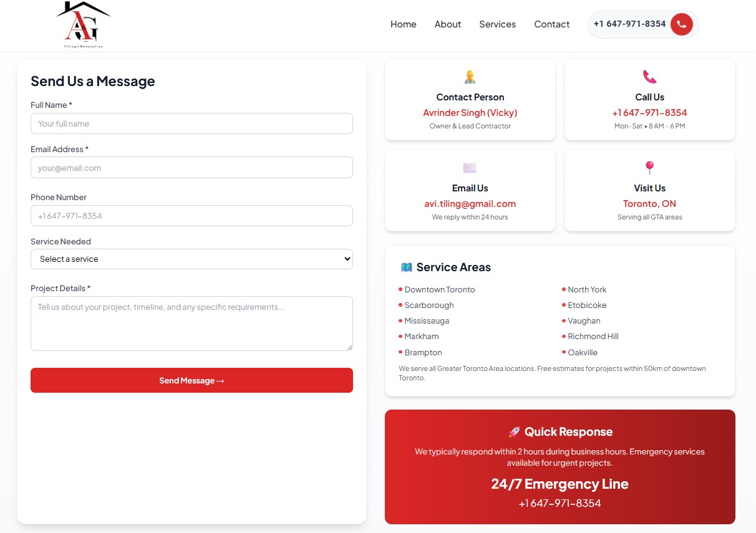Click the avi.tiling@gmail.com email link
The image size is (756, 533).
[470, 204]
